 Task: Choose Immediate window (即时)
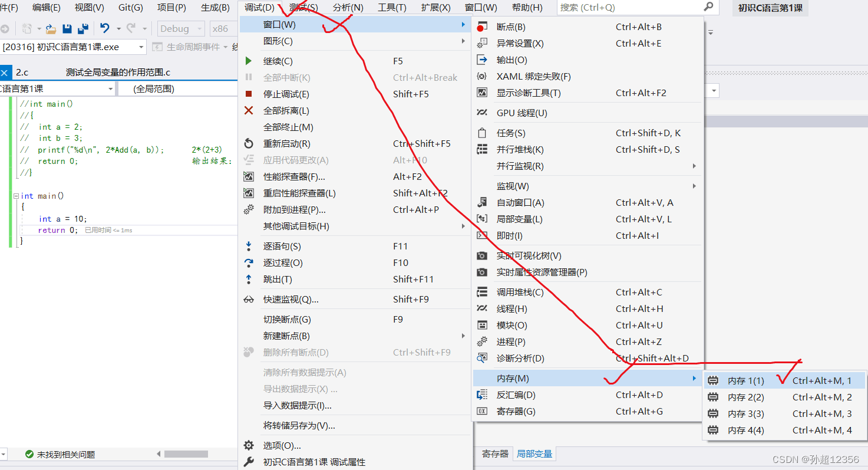pyautogui.click(x=589, y=235)
